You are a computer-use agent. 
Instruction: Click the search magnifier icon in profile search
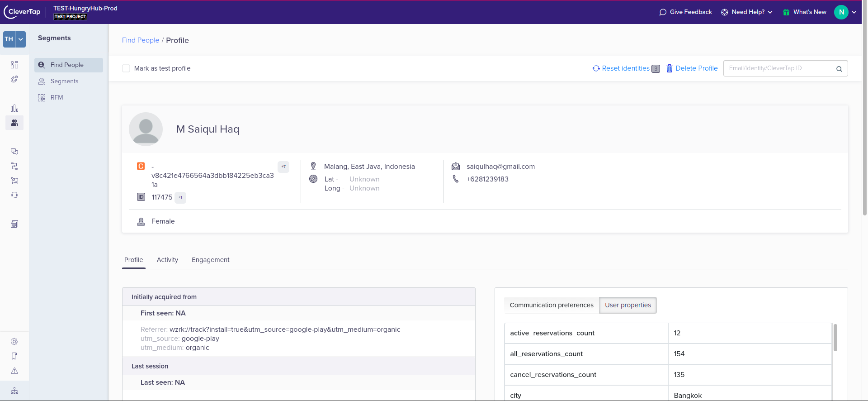[x=839, y=69]
